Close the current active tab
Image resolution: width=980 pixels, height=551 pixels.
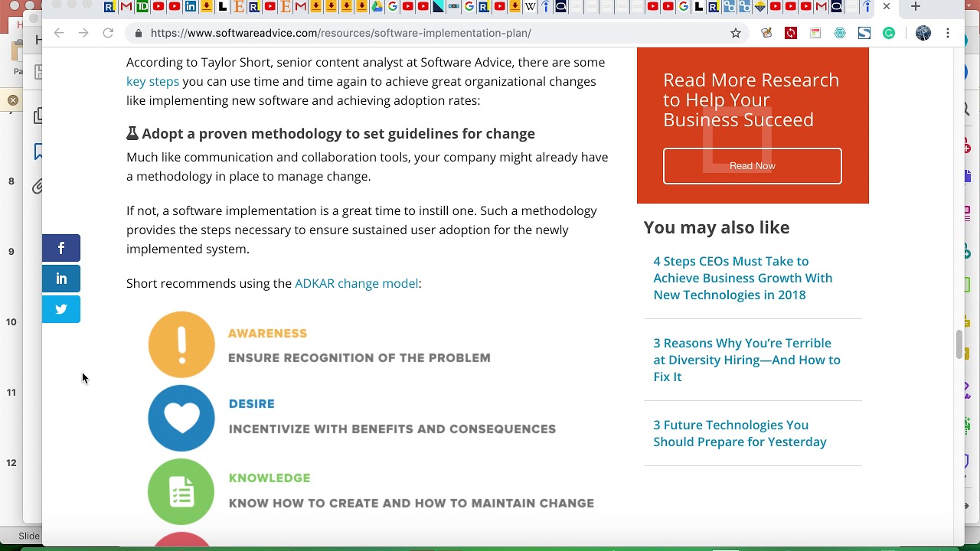[x=887, y=7]
